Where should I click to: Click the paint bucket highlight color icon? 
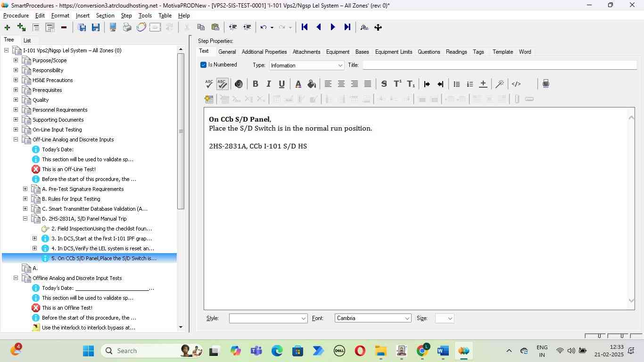click(x=311, y=84)
